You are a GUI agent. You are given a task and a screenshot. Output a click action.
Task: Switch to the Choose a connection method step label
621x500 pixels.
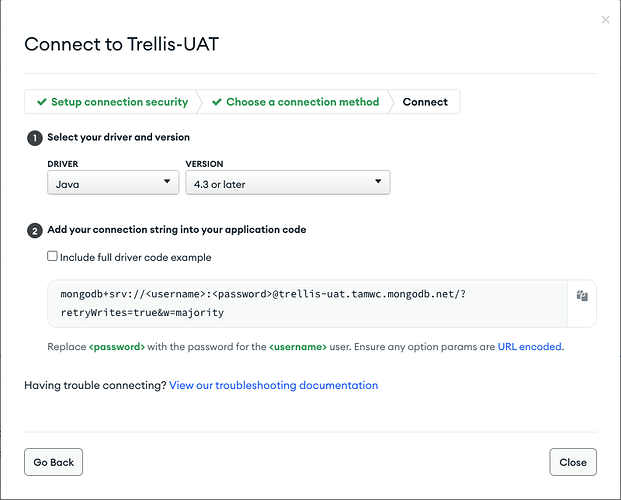click(x=302, y=102)
